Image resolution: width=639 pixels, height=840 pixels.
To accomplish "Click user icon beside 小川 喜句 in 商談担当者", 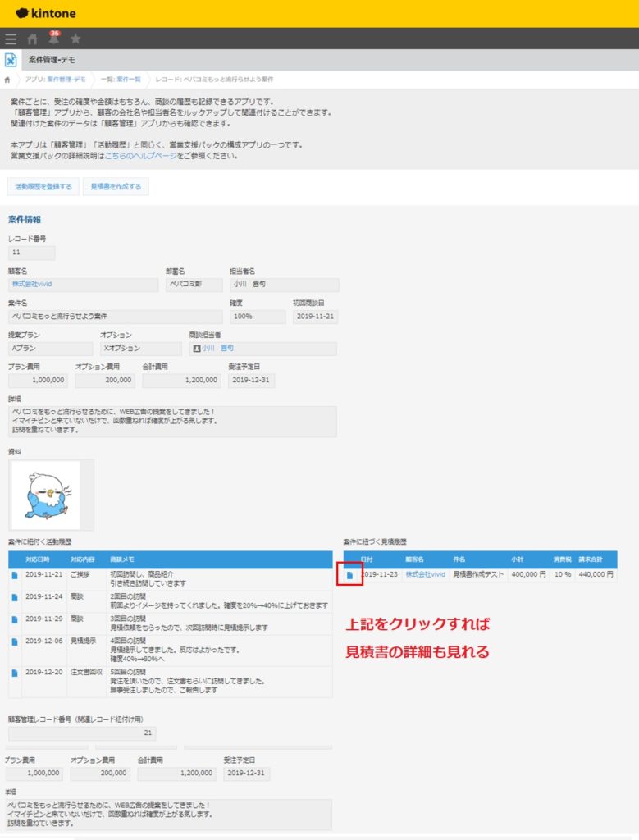I will coord(197,348).
